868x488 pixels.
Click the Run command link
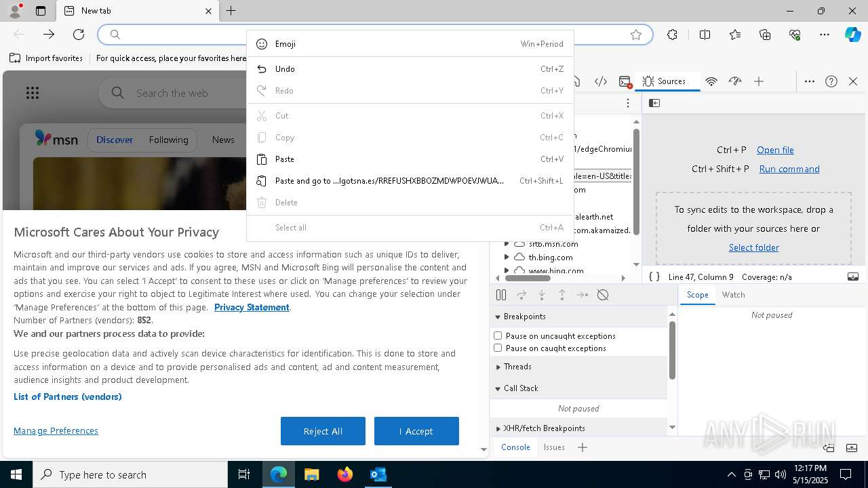tap(789, 169)
